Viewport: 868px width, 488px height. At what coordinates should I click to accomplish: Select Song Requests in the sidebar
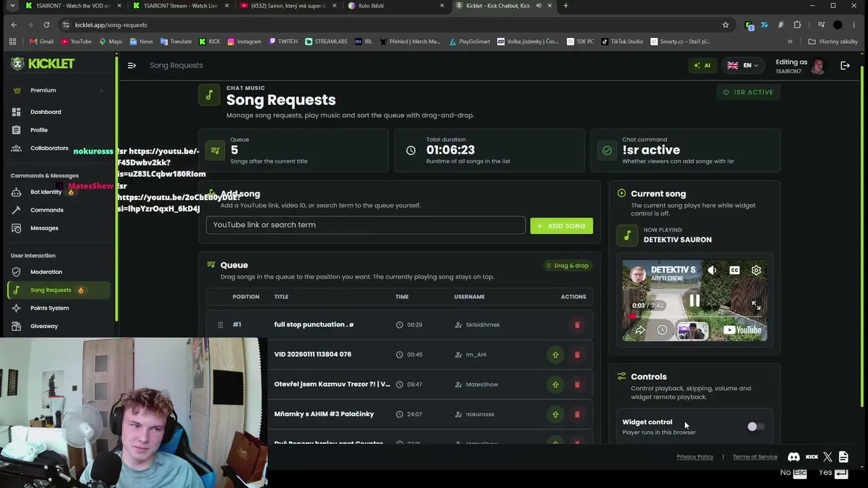click(x=58, y=290)
